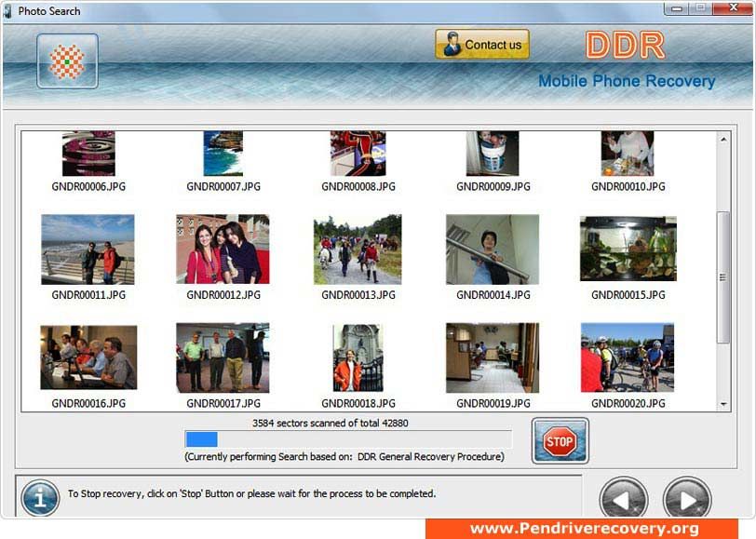Select the office photo GNDR00019.JPG thumbnail

click(493, 357)
